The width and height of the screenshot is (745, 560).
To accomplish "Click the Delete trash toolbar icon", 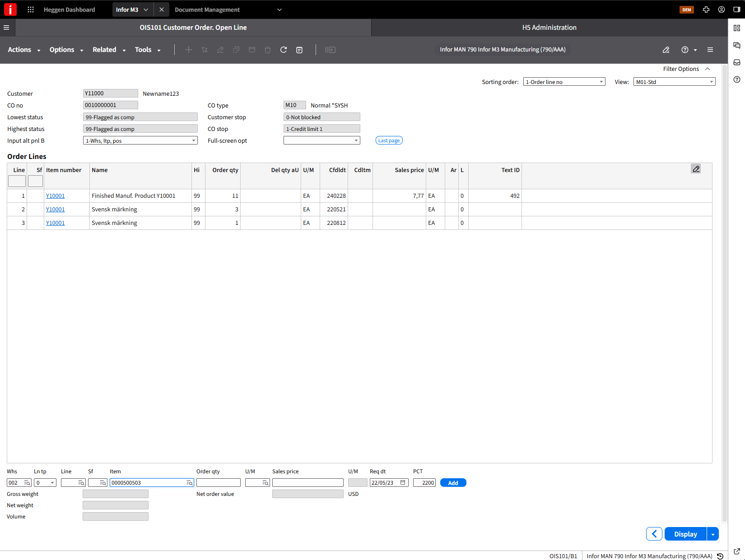I will click(268, 50).
